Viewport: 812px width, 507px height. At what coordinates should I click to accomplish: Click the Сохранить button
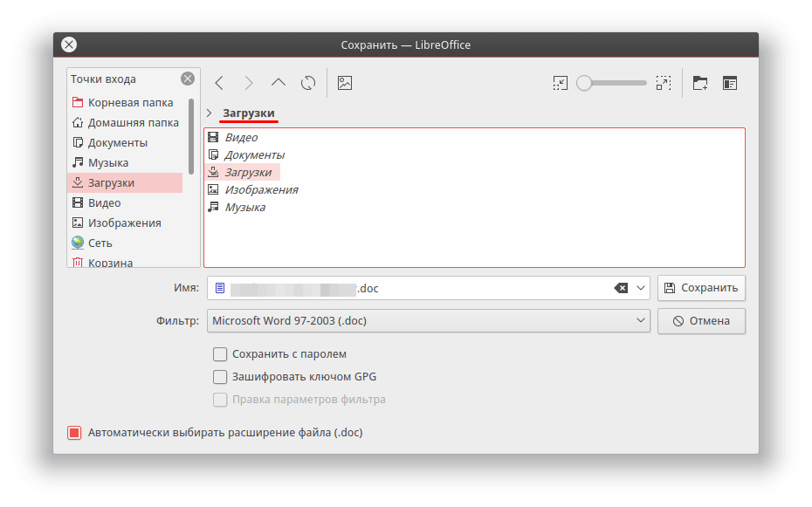click(x=701, y=288)
